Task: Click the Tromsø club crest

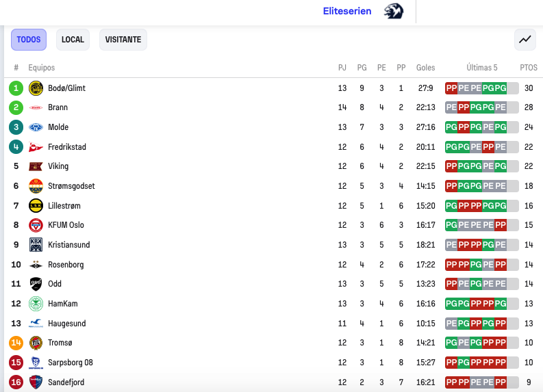Action: point(36,343)
